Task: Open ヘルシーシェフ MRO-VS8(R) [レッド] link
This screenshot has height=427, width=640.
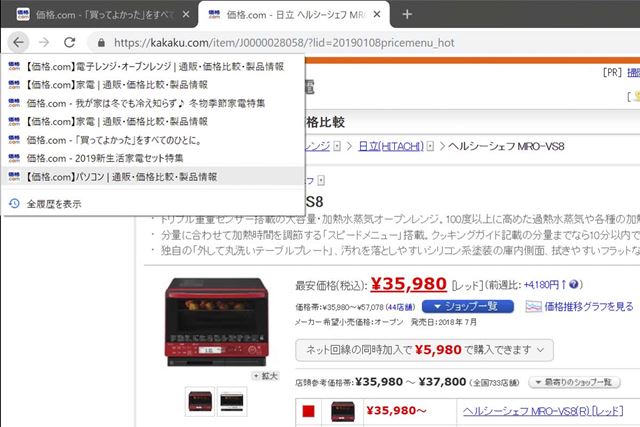Action: [x=543, y=411]
